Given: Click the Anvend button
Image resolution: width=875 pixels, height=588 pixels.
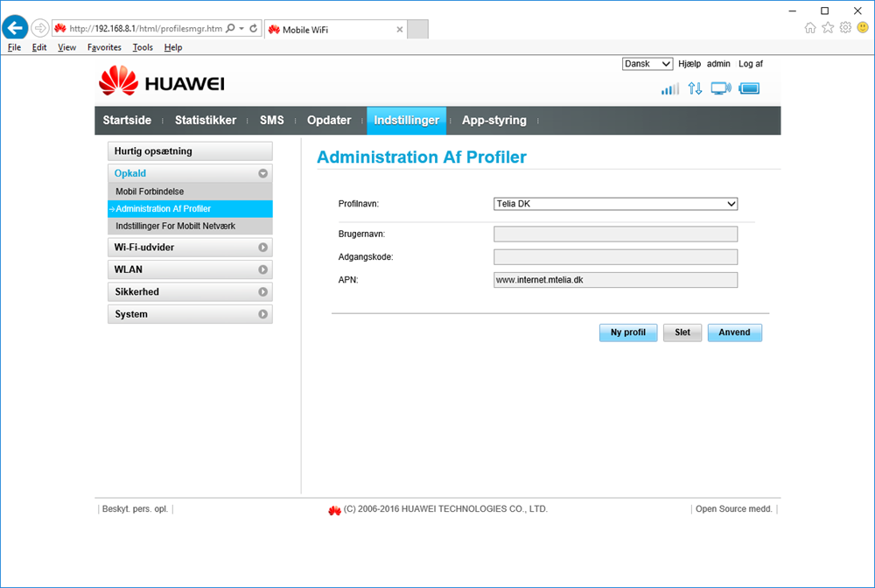Looking at the screenshot, I should click(x=734, y=332).
